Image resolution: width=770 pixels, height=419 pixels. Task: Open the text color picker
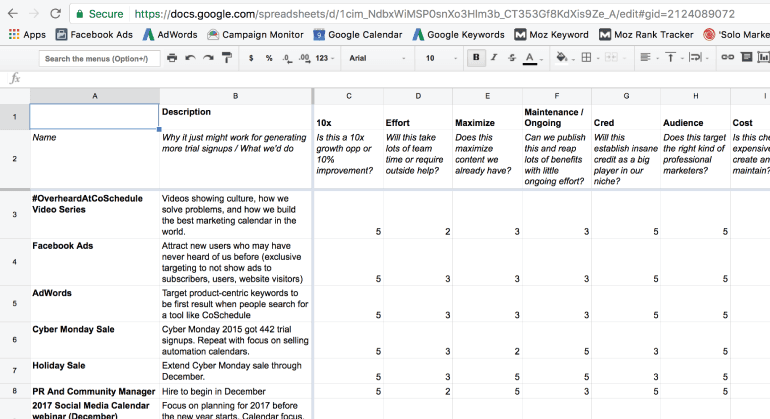[529, 58]
